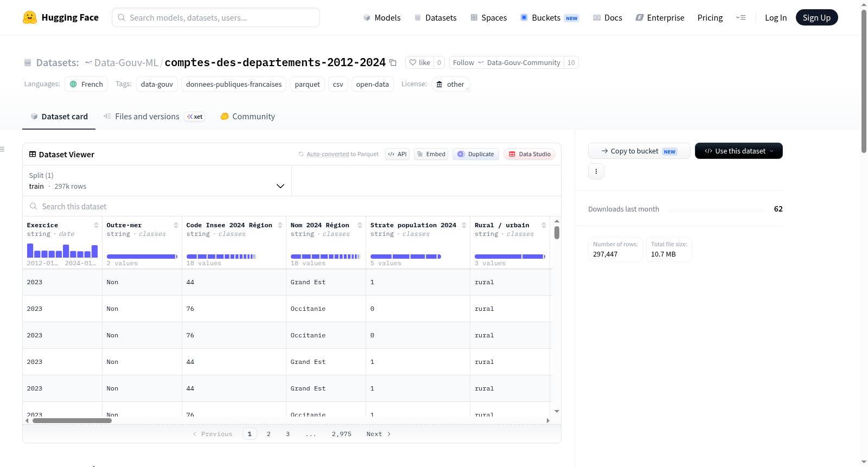868x467 pixels.
Task: Click the Exercice column sort arrows
Action: coord(96,225)
